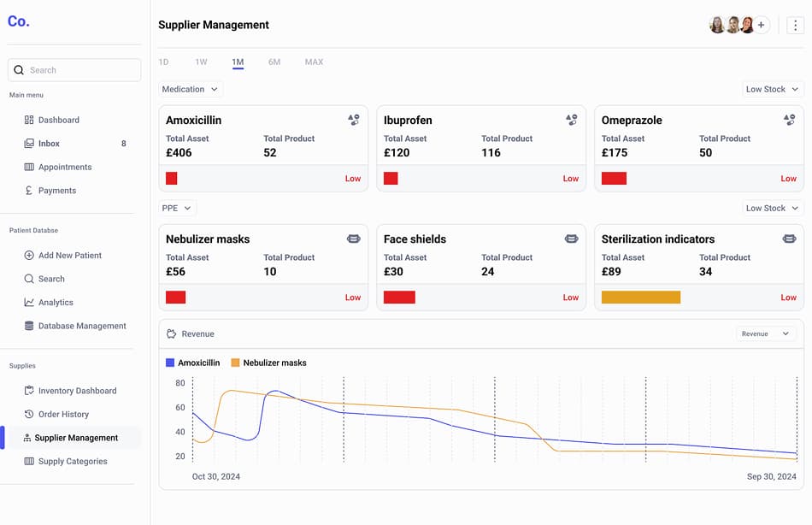Switch to the 6M time range tab

click(x=274, y=62)
